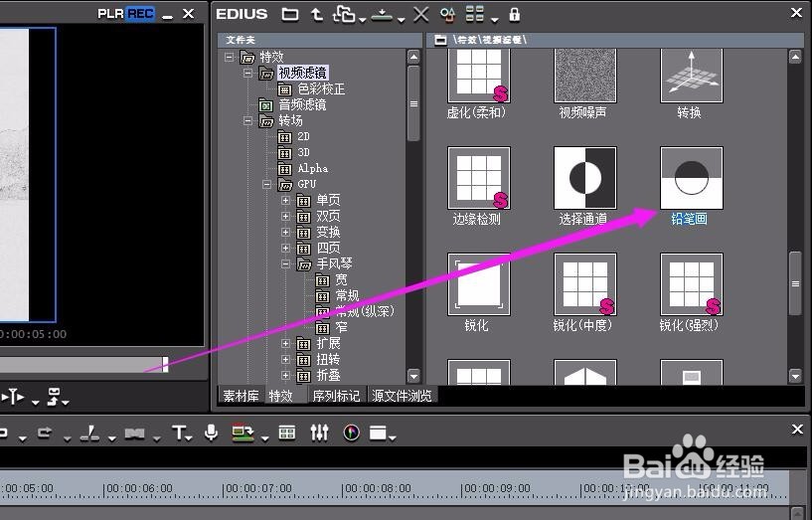Select the 宽 item under 手风琴
Image resolution: width=812 pixels, height=520 pixels.
(341, 279)
